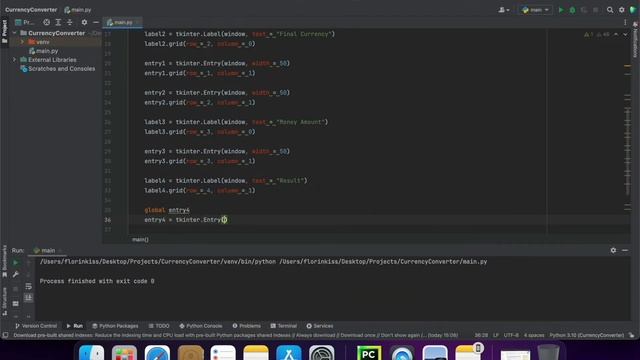Click cursor position in status bar
Image resolution: width=640 pixels, height=360 pixels.
(481, 335)
